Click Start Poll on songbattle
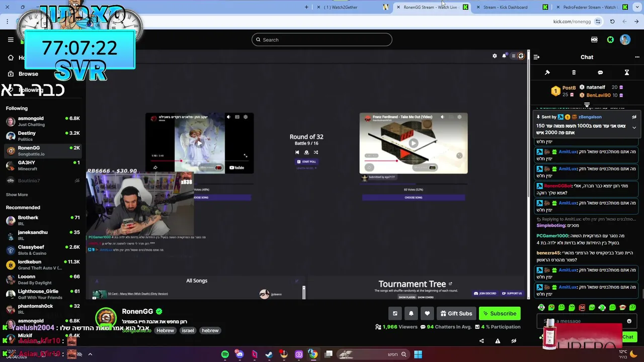This screenshot has width=644, height=362. click(306, 162)
